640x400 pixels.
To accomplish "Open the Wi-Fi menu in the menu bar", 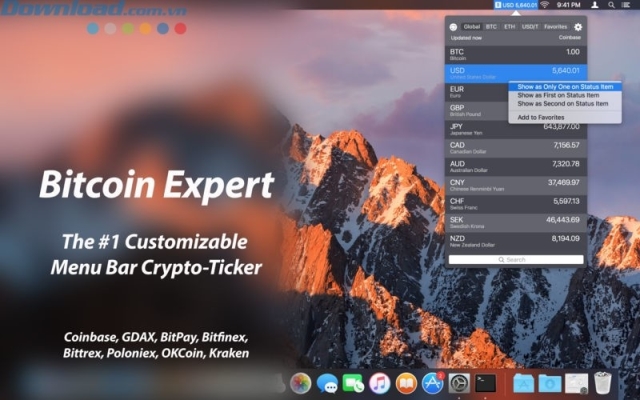I will 544,5.
